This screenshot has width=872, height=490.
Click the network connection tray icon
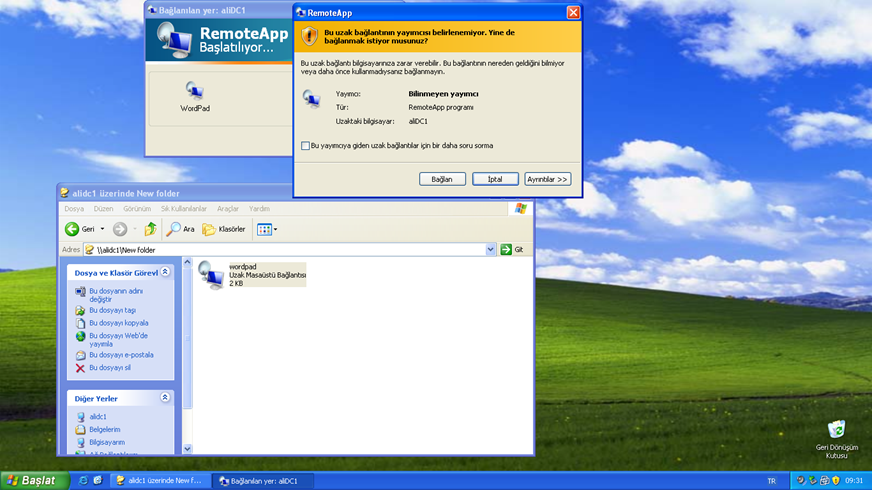[x=812, y=481]
